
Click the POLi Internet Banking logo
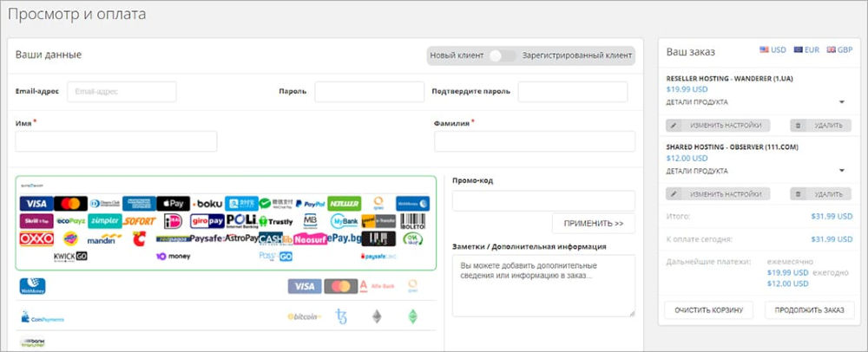click(x=241, y=220)
